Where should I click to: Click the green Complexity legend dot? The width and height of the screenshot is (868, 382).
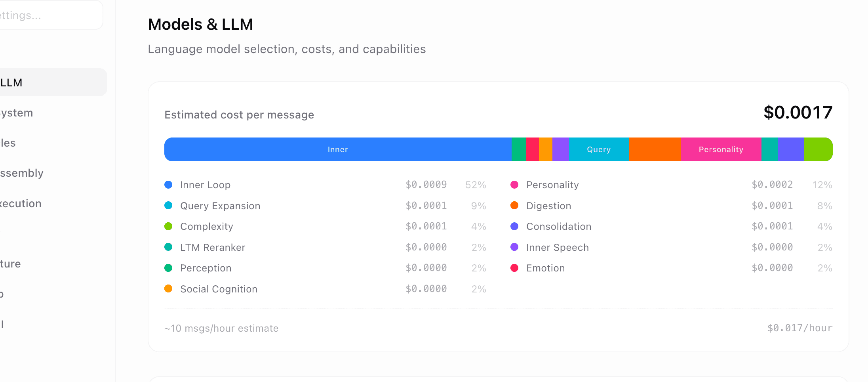pos(168,226)
